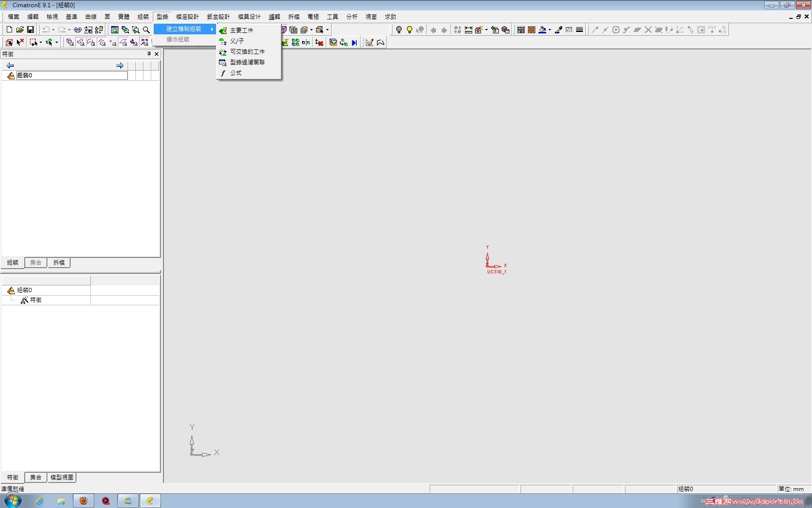Click the Redo arrow icon

[x=61, y=30]
